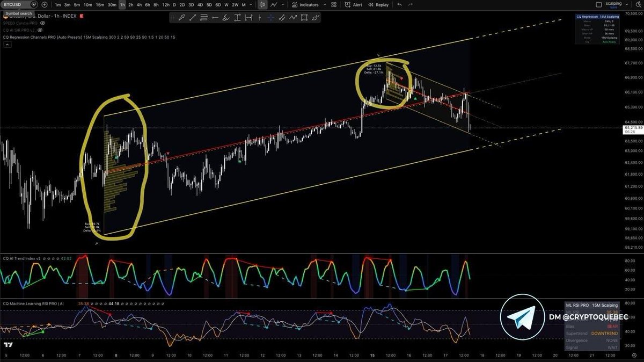The image size is (644, 362).
Task: Choose the active 1h interval button
Action: point(122,5)
